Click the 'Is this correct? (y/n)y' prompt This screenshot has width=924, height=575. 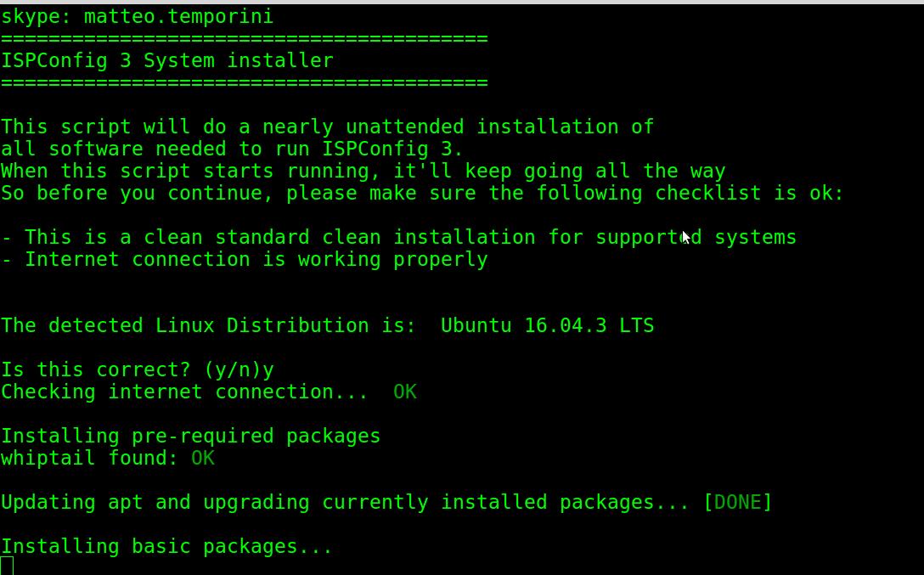click(138, 370)
